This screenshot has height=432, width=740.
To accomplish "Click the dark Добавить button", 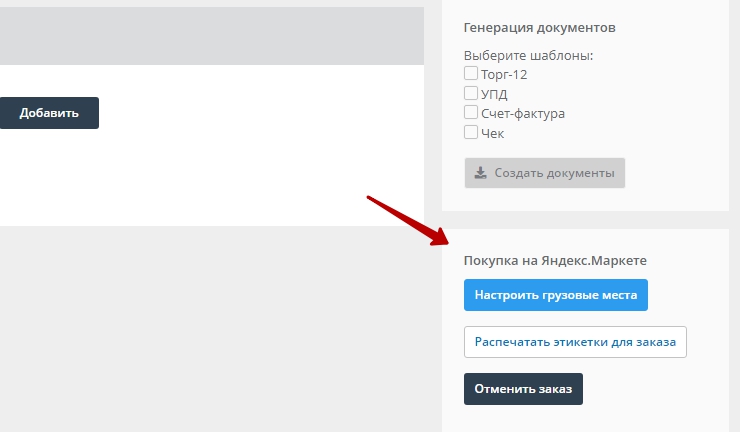I will [x=49, y=113].
